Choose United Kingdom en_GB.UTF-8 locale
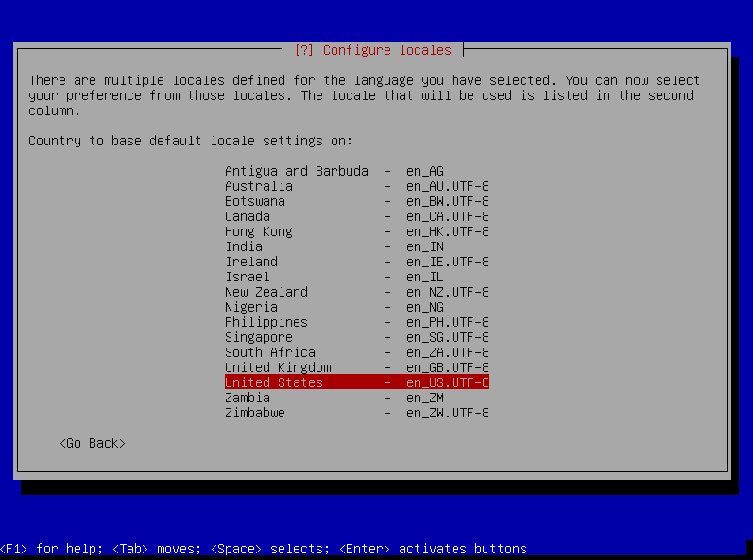Screen dimensions: 753x560 (356, 367)
